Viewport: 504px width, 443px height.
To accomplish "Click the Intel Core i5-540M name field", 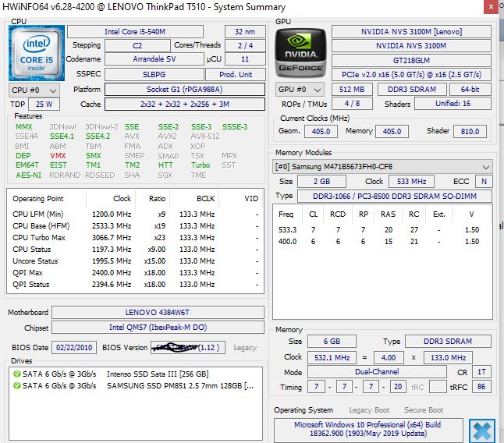I will click(135, 32).
